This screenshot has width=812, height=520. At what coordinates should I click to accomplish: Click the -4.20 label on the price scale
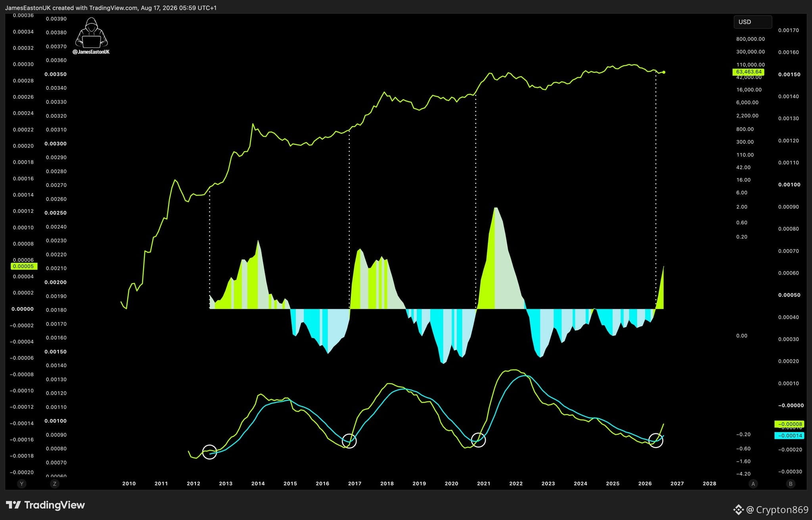(x=743, y=474)
